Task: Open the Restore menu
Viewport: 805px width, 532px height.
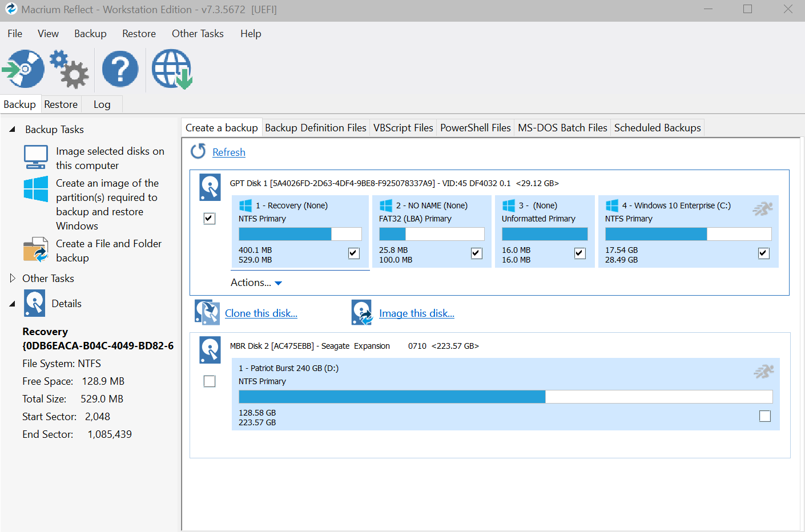Action: pos(139,34)
